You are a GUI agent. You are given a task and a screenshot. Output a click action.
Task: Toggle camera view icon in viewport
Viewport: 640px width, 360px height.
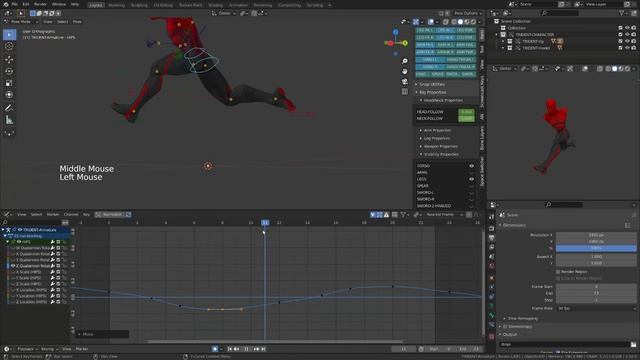(x=404, y=82)
